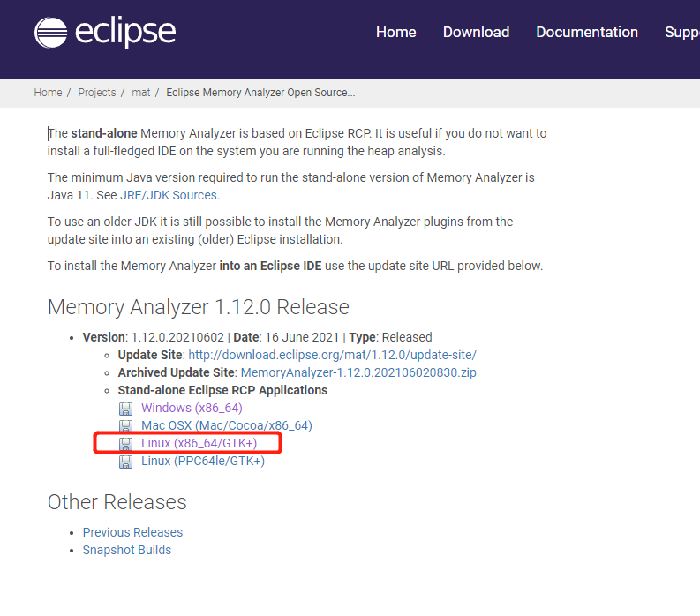Image resolution: width=700 pixels, height=616 pixels.
Task: Go to mat in the breadcrumb
Action: (x=140, y=93)
